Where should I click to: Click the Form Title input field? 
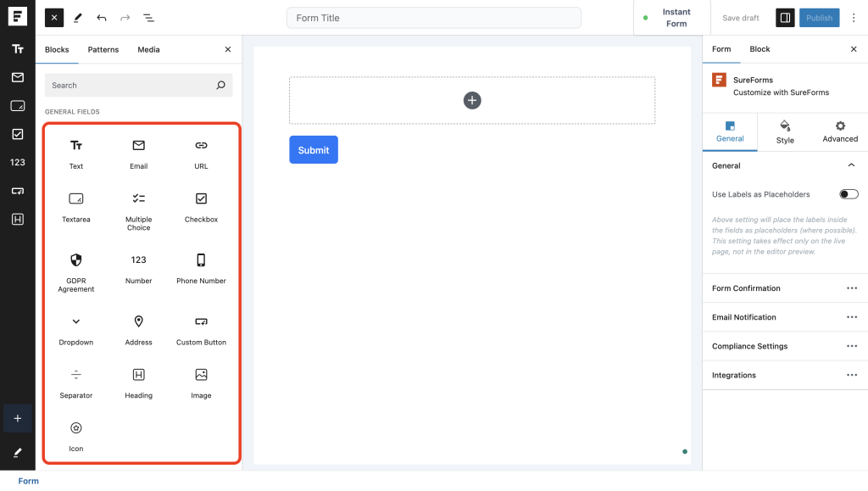pos(433,17)
